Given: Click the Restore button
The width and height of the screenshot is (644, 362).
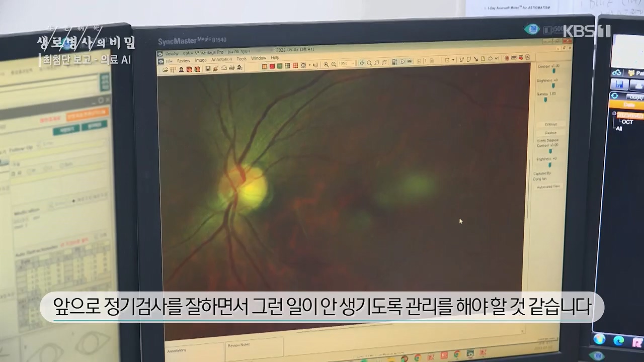Looking at the screenshot, I should pos(551,133).
